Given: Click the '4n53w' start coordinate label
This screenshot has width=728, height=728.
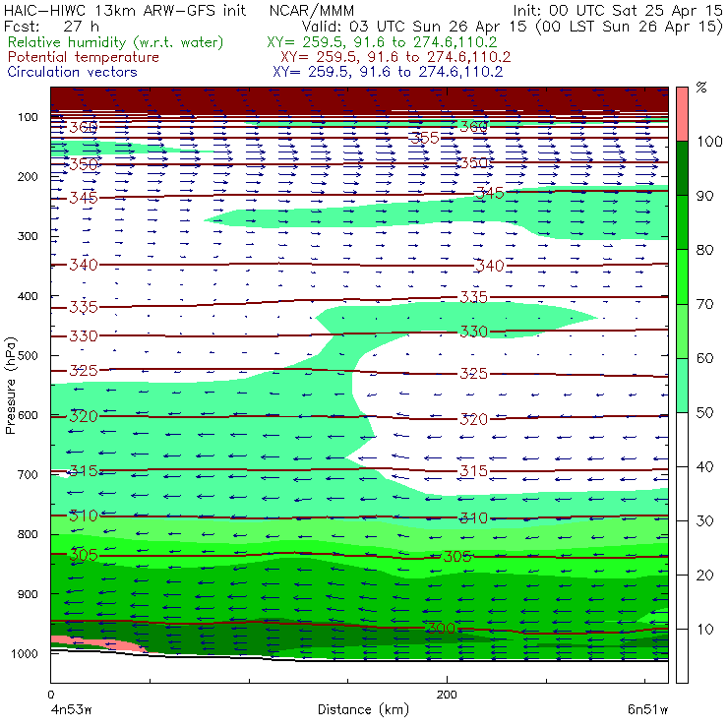Looking at the screenshot, I should point(72,710).
